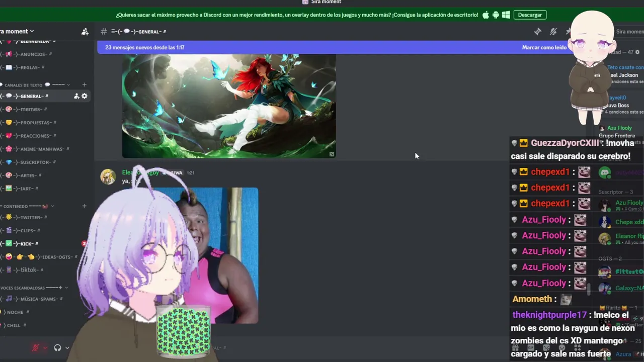Click Amometh username in stream chat
Image resolution: width=644 pixels, height=362 pixels.
coord(532,299)
